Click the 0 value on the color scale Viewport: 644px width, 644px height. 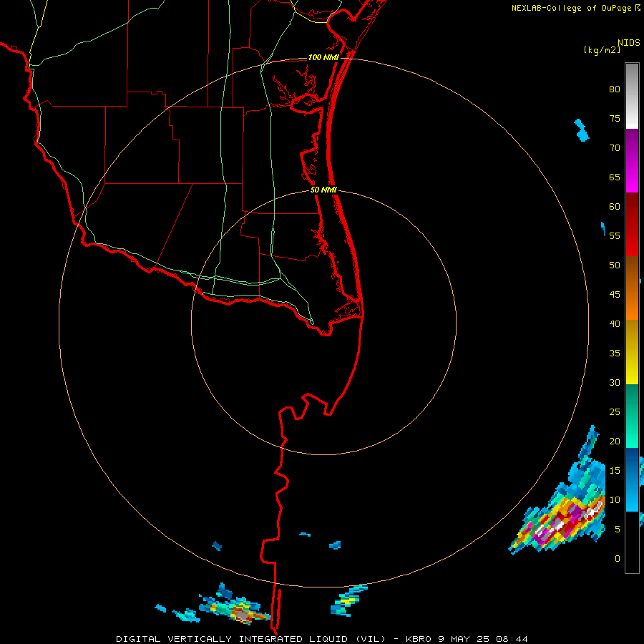[x=618, y=559]
